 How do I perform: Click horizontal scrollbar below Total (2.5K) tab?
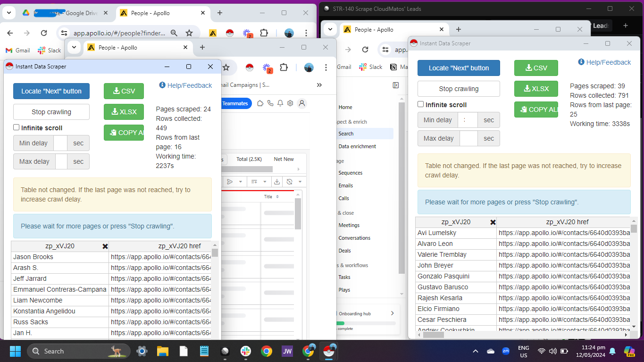point(247,169)
